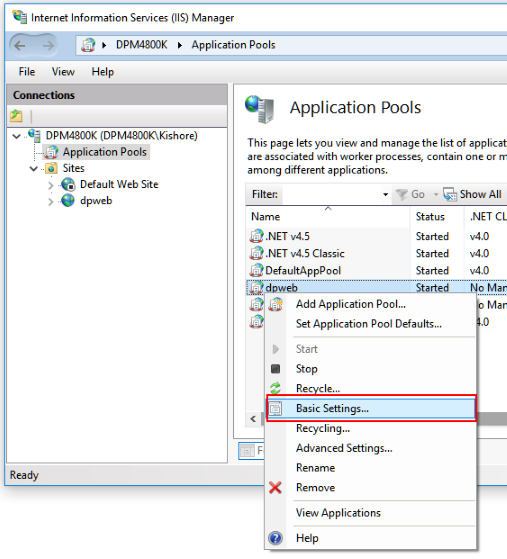Choose Rename in the context menu
Image resolution: width=507 pixels, height=559 pixels.
tap(370, 467)
